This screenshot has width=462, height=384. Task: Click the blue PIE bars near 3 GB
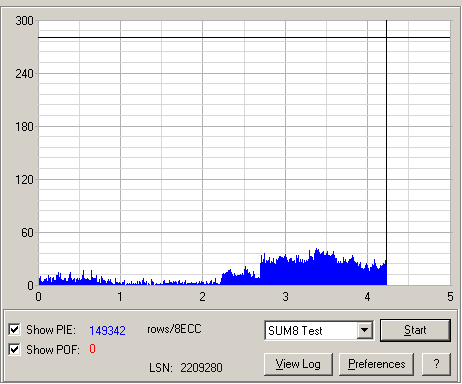(x=285, y=271)
